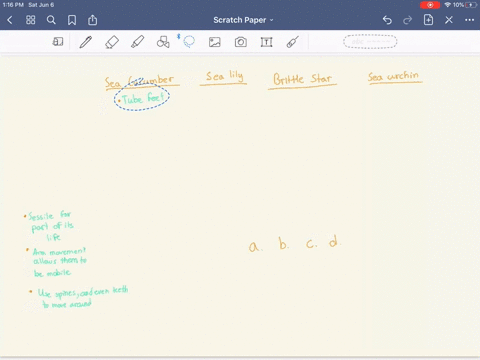Tap the handwritten letter a.
Viewport: 480px width, 360px height.
pyautogui.click(x=255, y=247)
